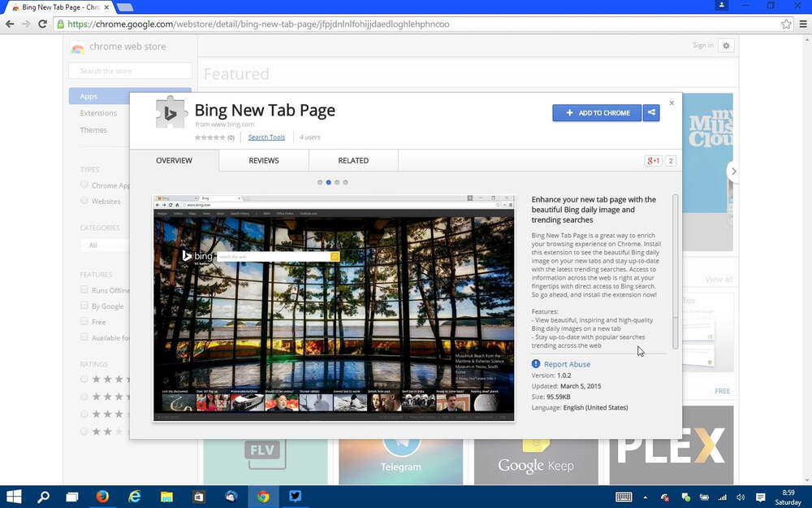Switch to the REVIEWS tab
Viewport: 812px width, 508px height.
coord(263,160)
